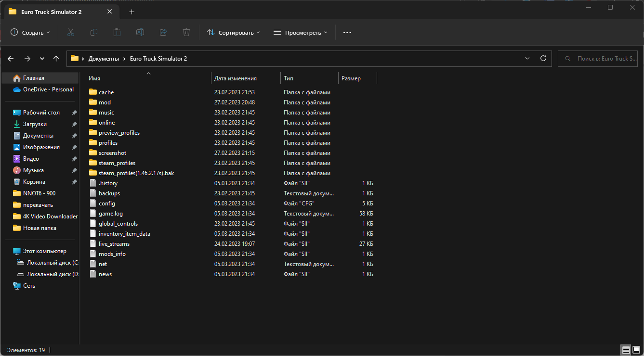This screenshot has height=356, width=644.
Task: Sort files by Дата изменения column
Action: click(x=236, y=78)
